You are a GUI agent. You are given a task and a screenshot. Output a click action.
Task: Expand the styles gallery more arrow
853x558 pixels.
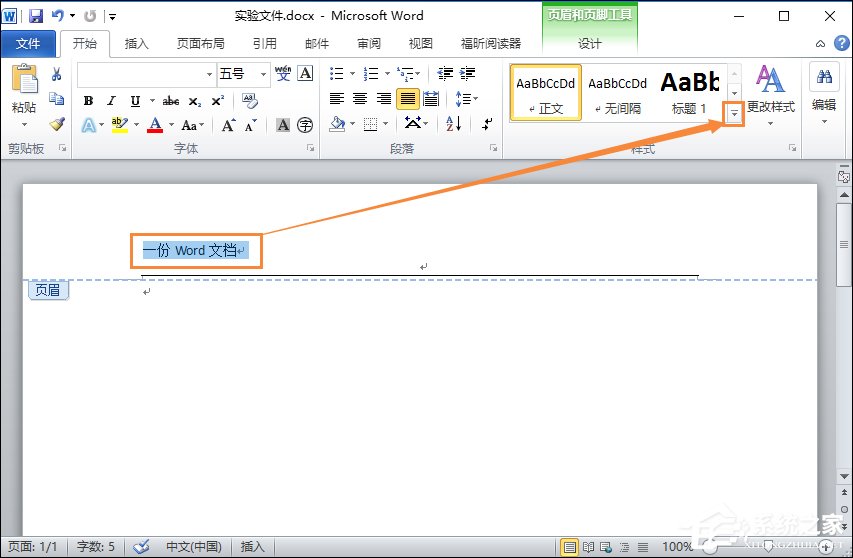(735, 114)
